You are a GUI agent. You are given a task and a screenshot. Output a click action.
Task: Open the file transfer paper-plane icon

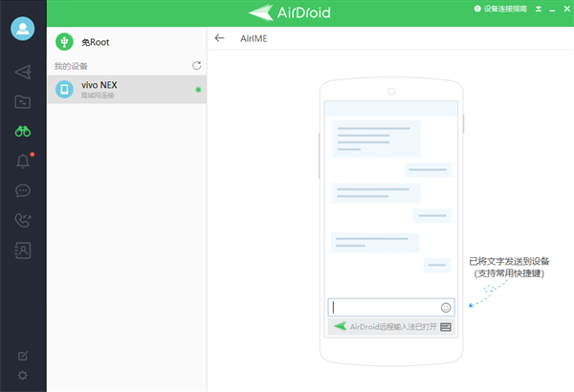tap(23, 72)
